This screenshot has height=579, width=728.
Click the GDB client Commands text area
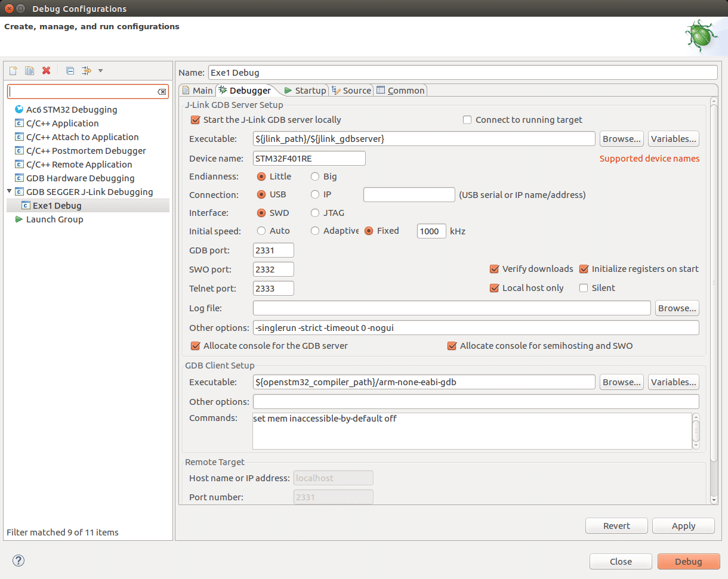472,431
